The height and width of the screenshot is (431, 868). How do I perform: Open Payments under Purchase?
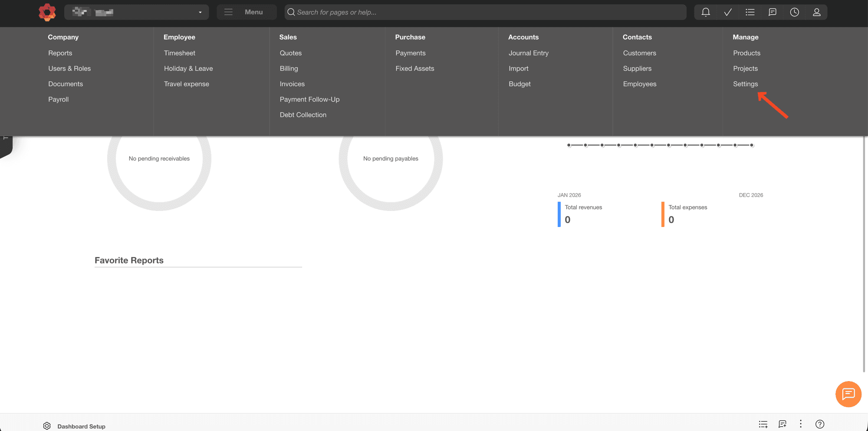coord(411,53)
